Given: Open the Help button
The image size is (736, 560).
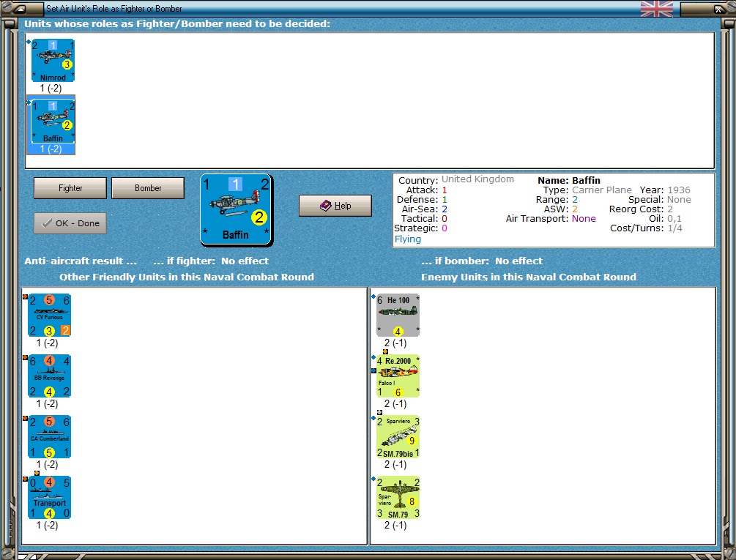Looking at the screenshot, I should [335, 206].
